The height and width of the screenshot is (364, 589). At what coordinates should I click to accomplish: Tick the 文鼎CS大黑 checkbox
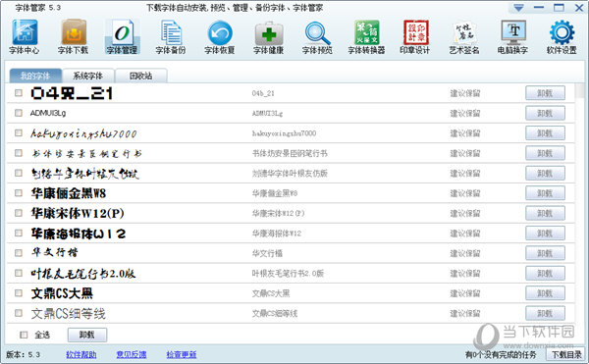[19, 292]
